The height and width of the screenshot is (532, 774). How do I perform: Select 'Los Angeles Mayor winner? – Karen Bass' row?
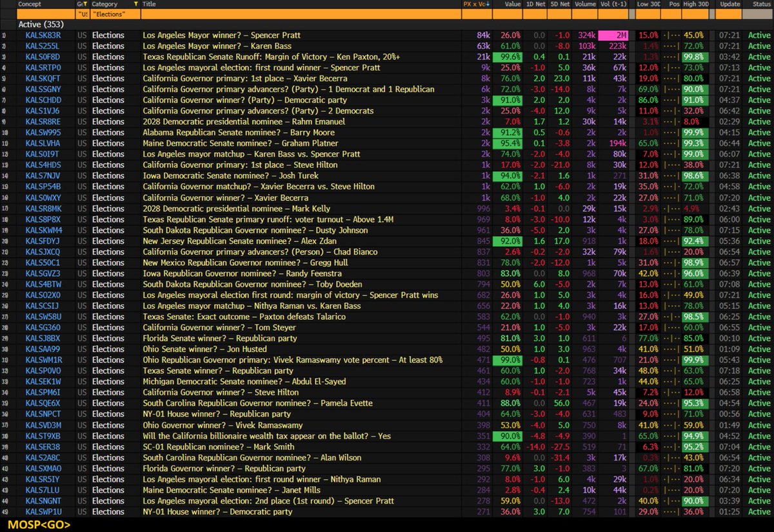pos(387,46)
